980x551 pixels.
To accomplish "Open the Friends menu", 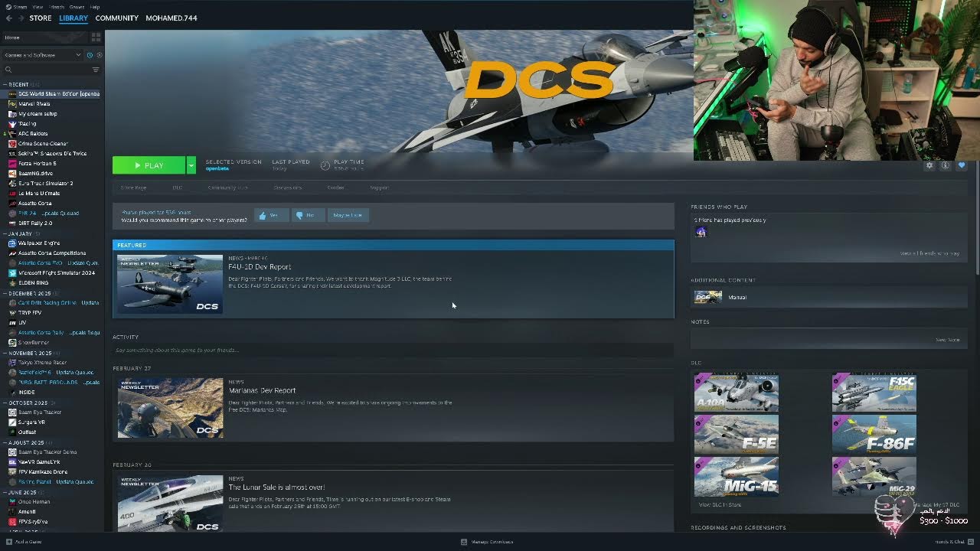I will click(57, 7).
